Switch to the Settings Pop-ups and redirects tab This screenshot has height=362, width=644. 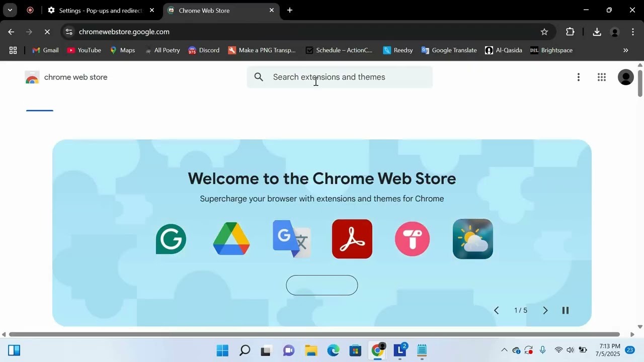click(101, 10)
